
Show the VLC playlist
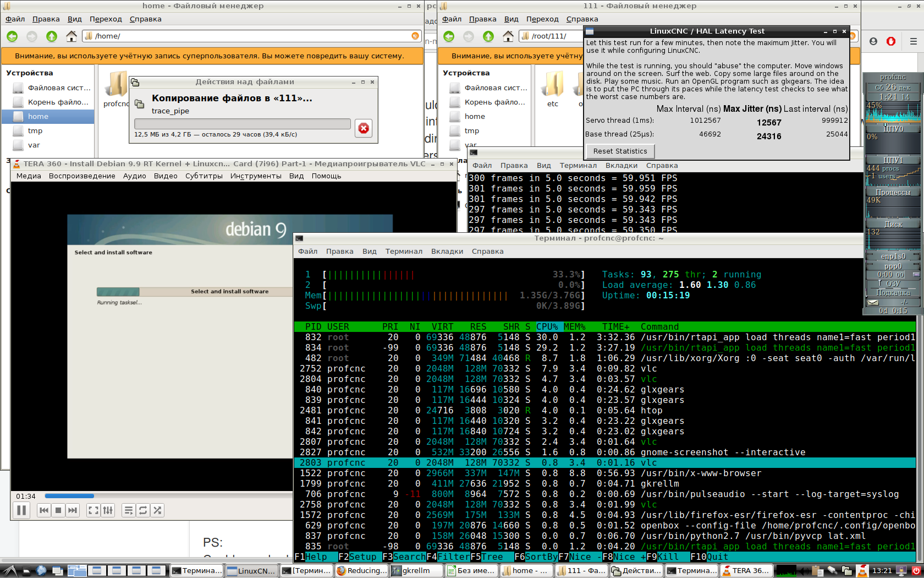coord(129,510)
